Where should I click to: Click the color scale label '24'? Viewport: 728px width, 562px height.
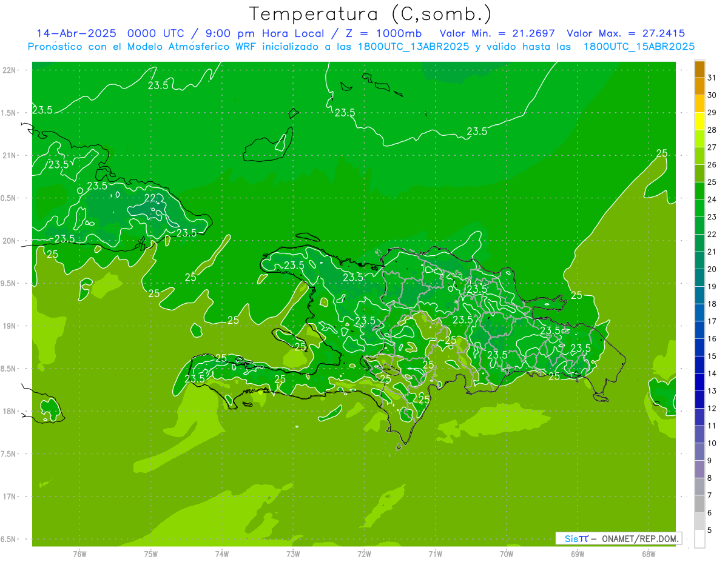(712, 199)
